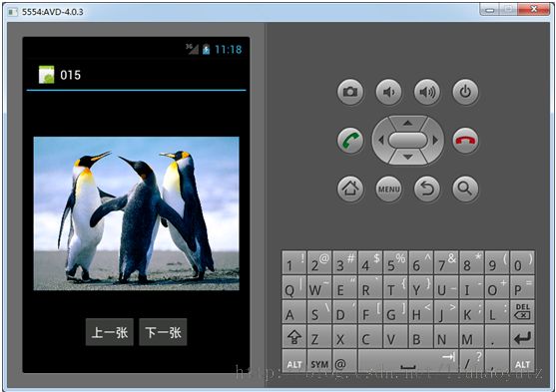
Task: Click the Q key on keyboard
Action: [x=294, y=287]
